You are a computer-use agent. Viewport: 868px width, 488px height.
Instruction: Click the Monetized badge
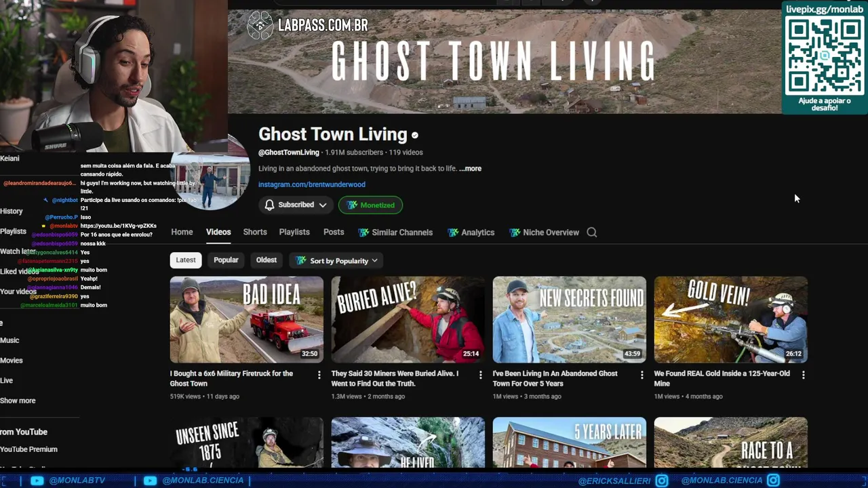pos(370,205)
